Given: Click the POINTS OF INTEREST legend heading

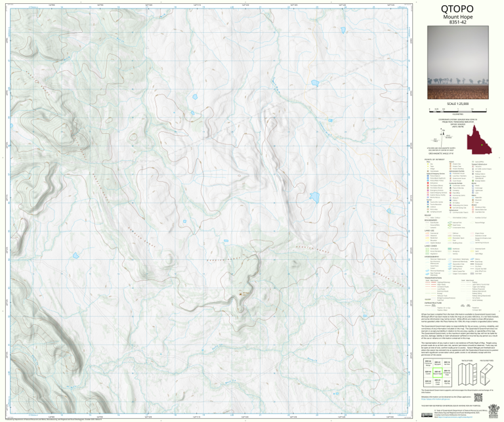Looking at the screenshot, I should click(x=434, y=159).
